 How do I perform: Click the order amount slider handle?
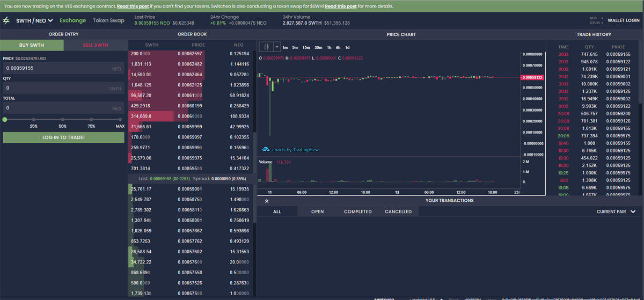(x=5, y=119)
